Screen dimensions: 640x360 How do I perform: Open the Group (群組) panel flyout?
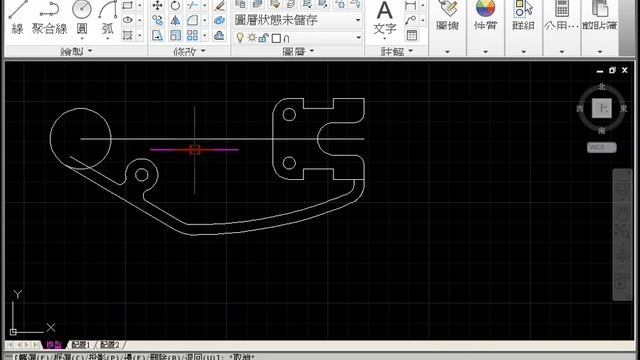click(x=524, y=52)
